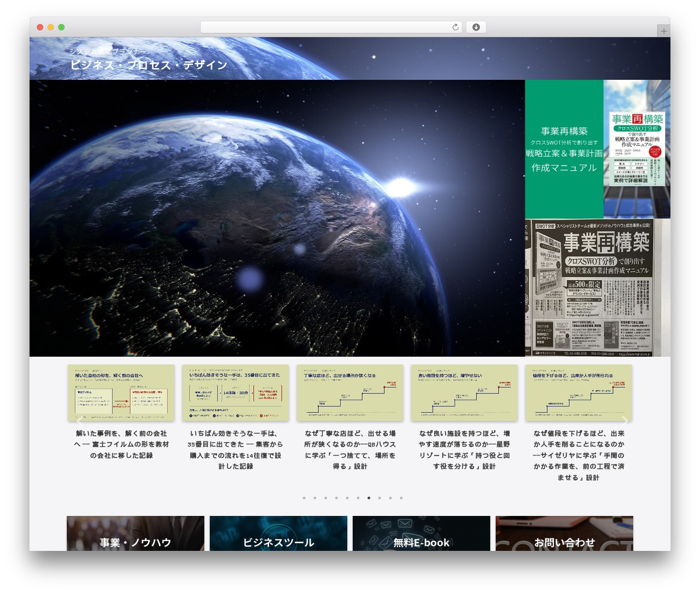This screenshot has width=700, height=593.
Task: Open the 星野リゾート article thumbnail
Action: pos(464,393)
